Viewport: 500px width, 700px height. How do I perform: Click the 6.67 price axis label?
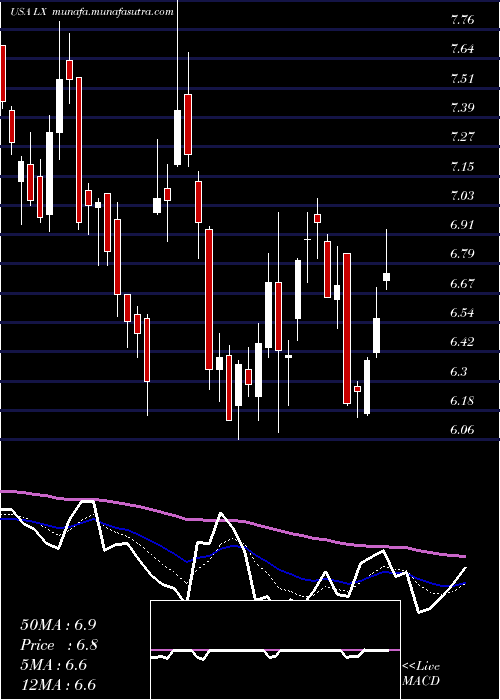(462, 284)
